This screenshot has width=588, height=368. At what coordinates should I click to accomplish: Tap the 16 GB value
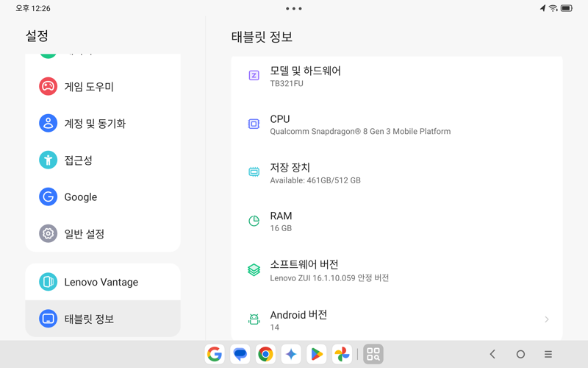[x=281, y=228]
